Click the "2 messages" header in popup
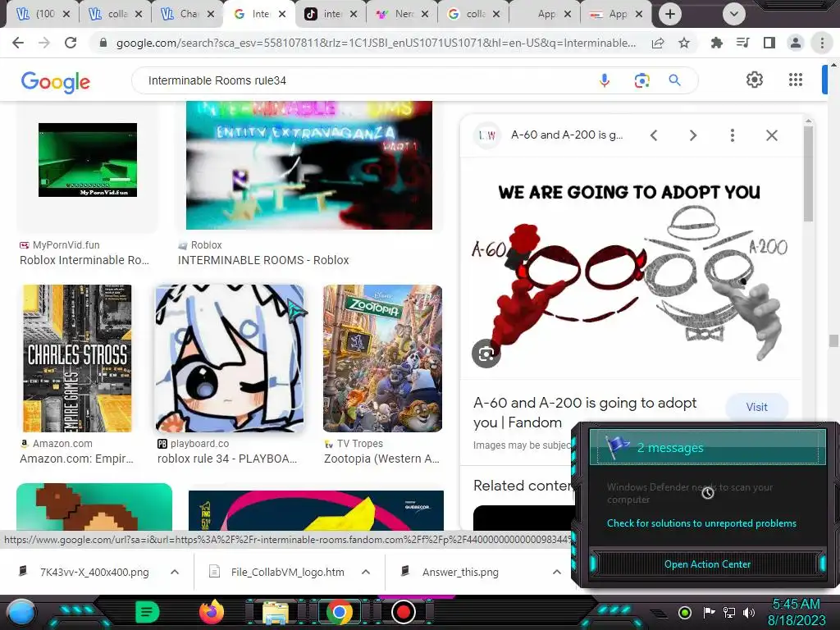 click(x=707, y=447)
